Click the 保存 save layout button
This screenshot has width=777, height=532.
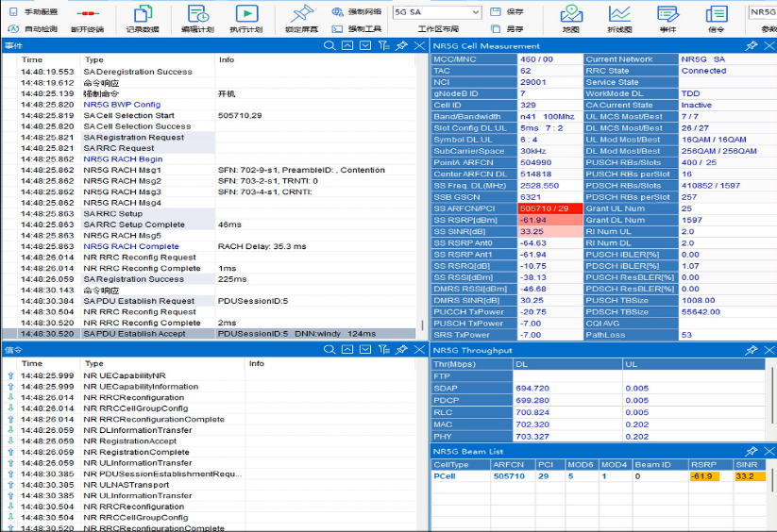pyautogui.click(x=507, y=12)
